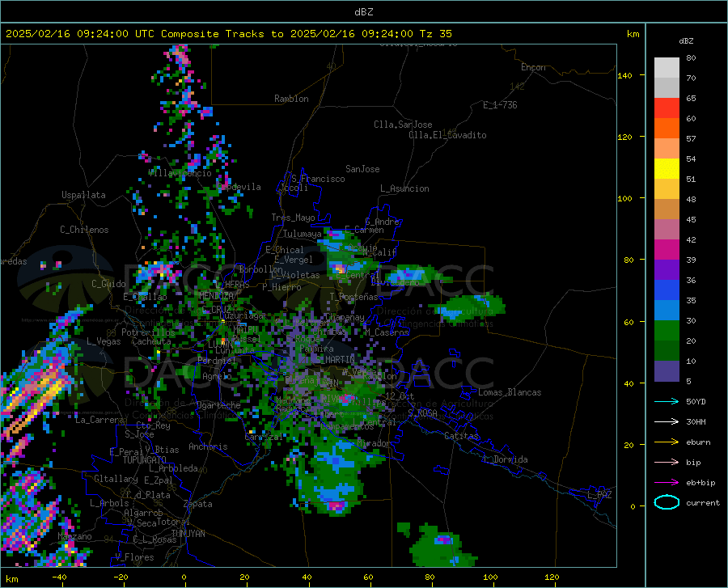728x588 pixels.
Task: Click the V_Flores place label
Action: coord(134,557)
